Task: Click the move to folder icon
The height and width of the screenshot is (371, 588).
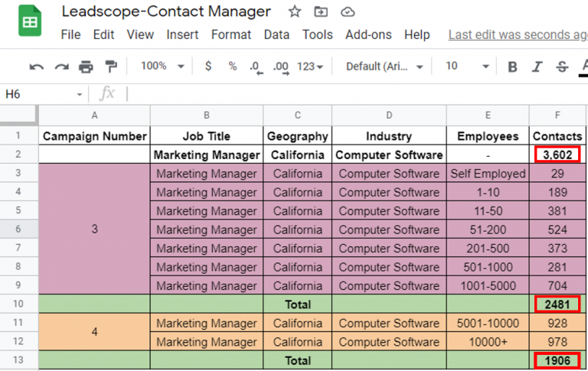Action: point(321,11)
